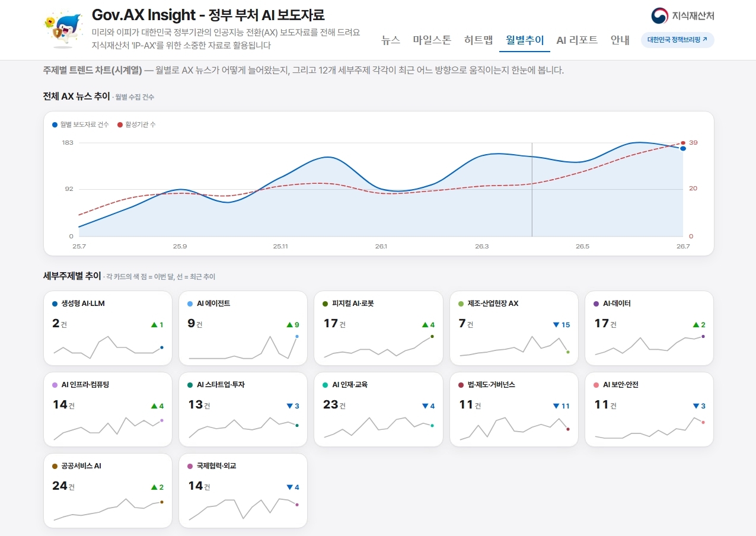Click the down-arrow 11 change indicator

(562, 406)
